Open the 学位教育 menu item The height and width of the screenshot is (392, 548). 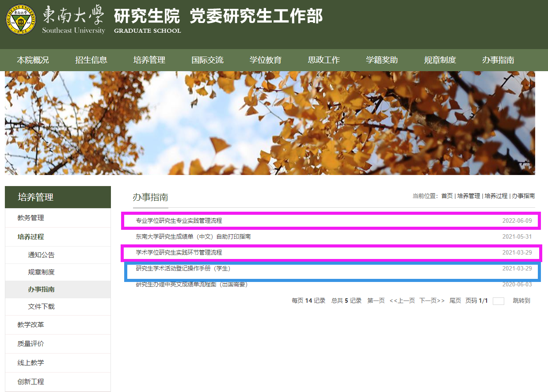pos(266,60)
